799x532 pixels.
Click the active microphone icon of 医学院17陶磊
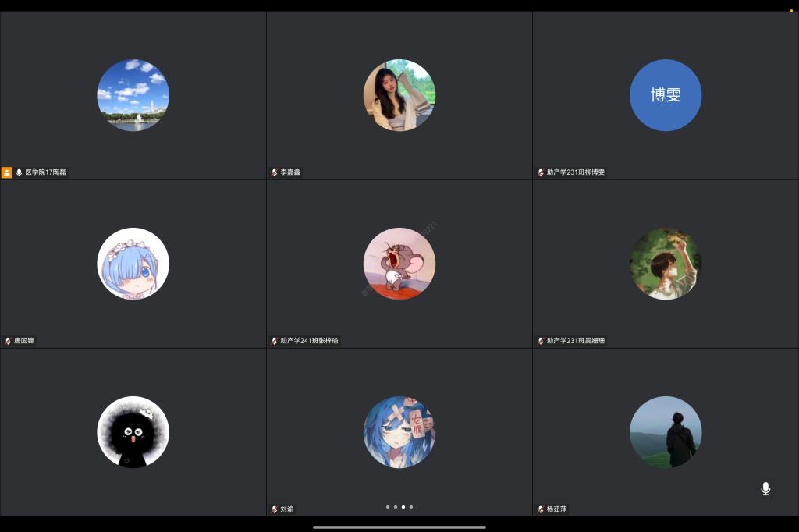[20, 172]
